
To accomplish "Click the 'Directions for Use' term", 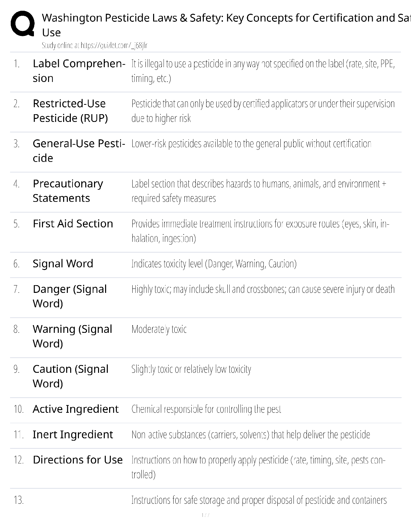I will click(78, 460).
